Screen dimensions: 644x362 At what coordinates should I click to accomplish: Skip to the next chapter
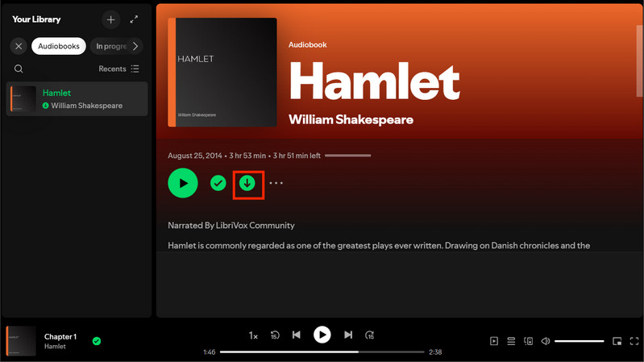click(x=348, y=335)
